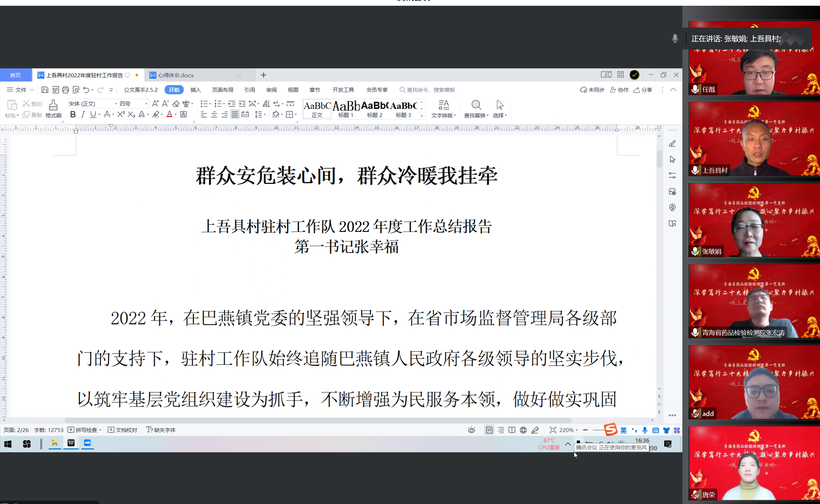
Task: Click the Save document icon
Action: tap(45, 90)
